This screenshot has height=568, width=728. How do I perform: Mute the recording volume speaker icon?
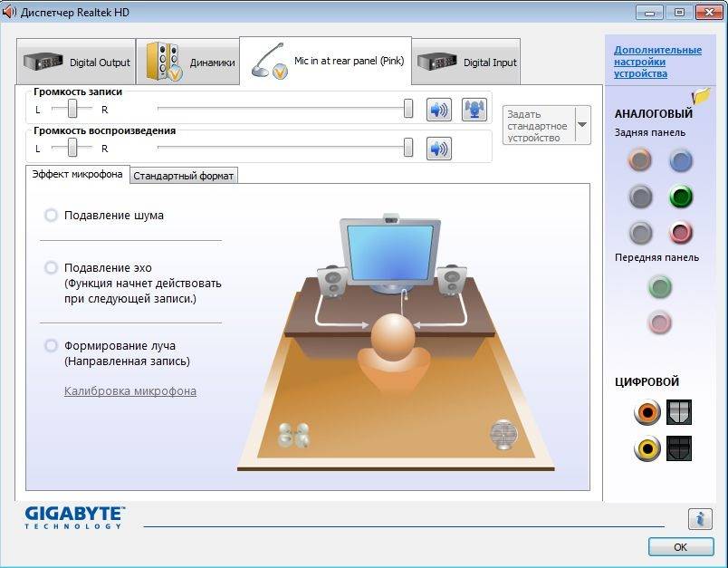[439, 111]
